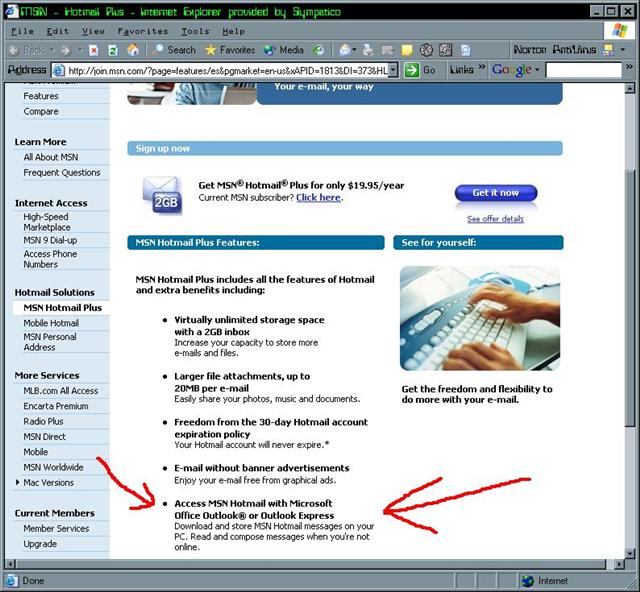
Task: Click the Mail envelope toolbar icon
Action: (x=345, y=50)
